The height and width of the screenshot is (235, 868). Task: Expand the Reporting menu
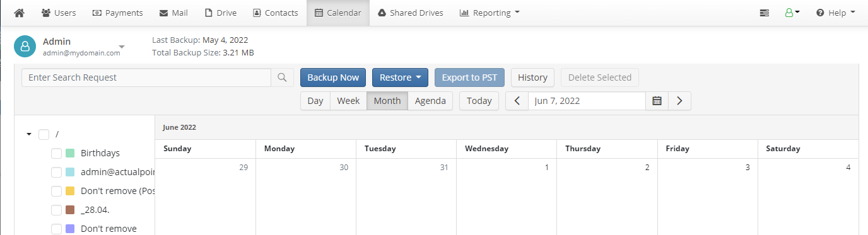click(490, 13)
